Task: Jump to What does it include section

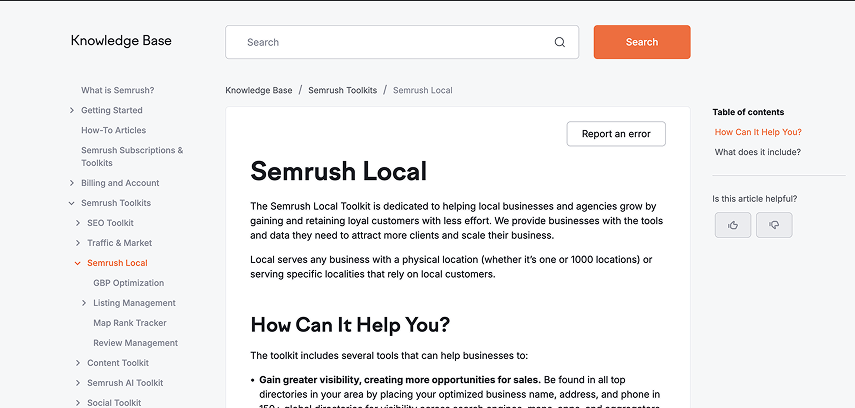Action: coord(757,152)
